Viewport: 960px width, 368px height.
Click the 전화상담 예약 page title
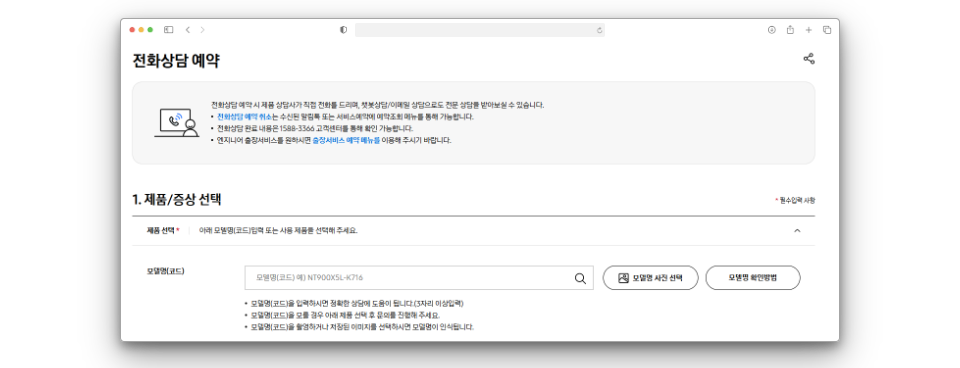pos(176,61)
